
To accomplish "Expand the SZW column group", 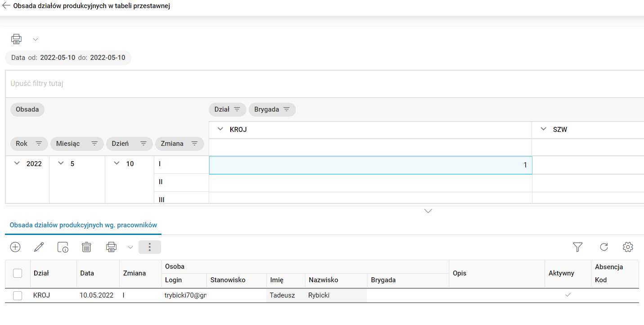I will point(543,129).
